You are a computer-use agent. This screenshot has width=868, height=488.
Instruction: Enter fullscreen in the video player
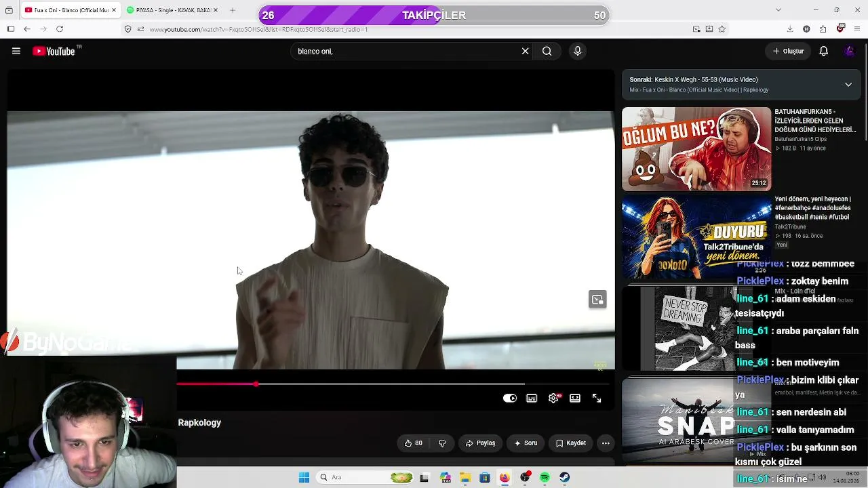(x=597, y=399)
